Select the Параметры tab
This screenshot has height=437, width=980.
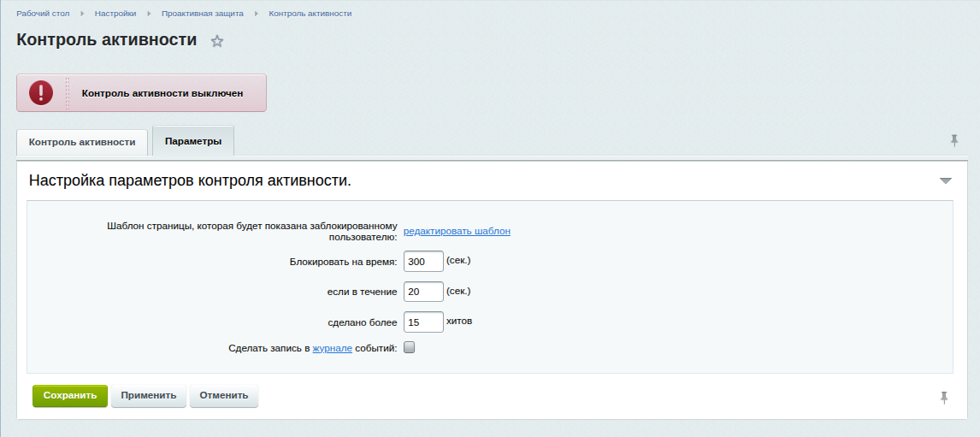point(193,141)
